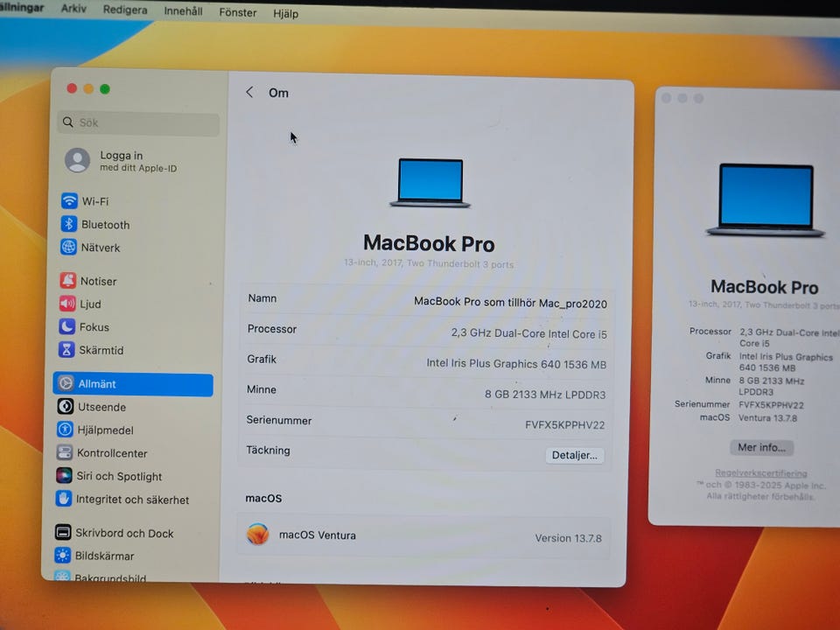840x630 pixels.
Task: Click the Utseende icon
Action: pyautogui.click(x=66, y=407)
